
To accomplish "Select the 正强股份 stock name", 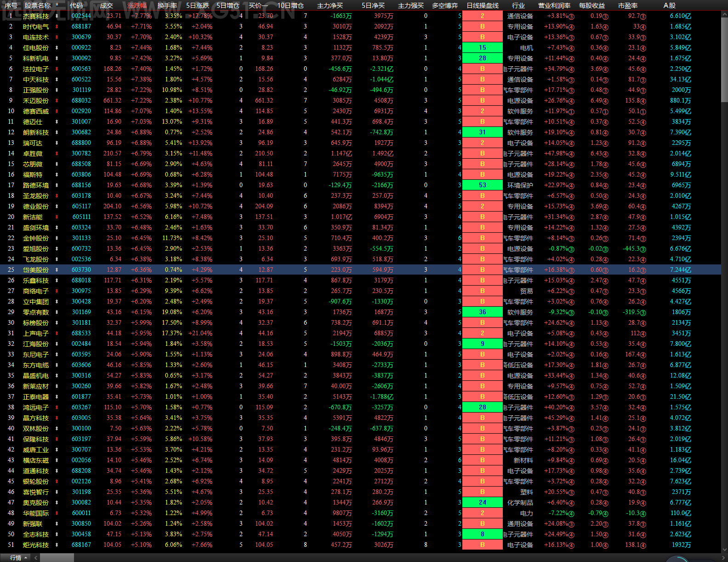I will coord(36,90).
